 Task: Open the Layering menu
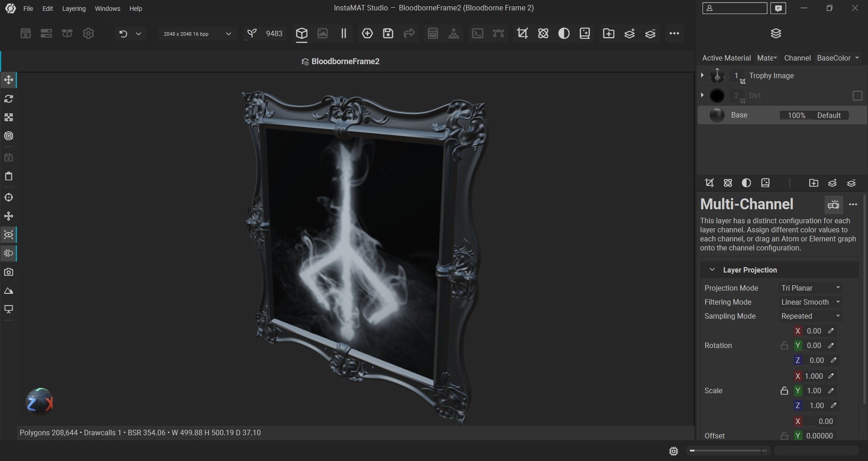tap(74, 9)
